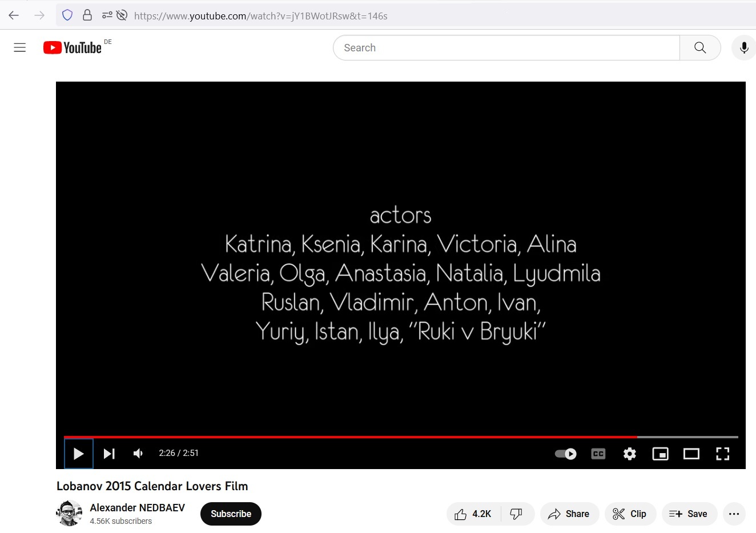Toggle the autoplay switch
The width and height of the screenshot is (756, 533).
[566, 454]
